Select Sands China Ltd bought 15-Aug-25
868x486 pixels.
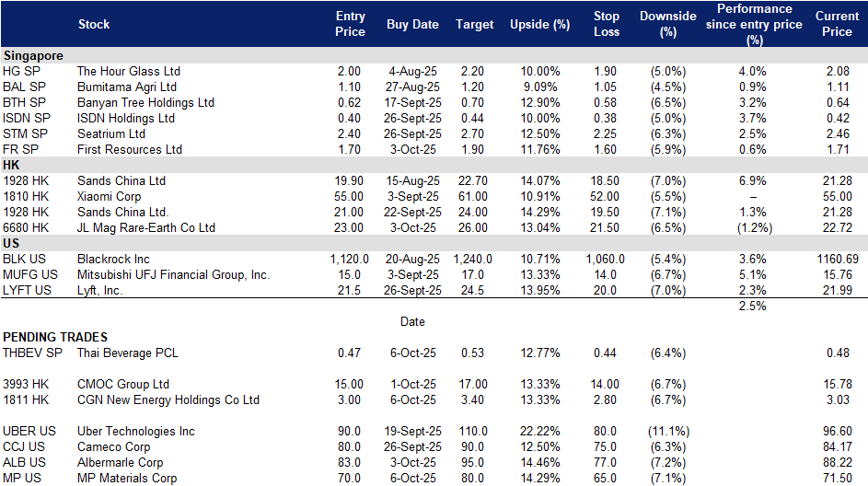click(x=122, y=181)
